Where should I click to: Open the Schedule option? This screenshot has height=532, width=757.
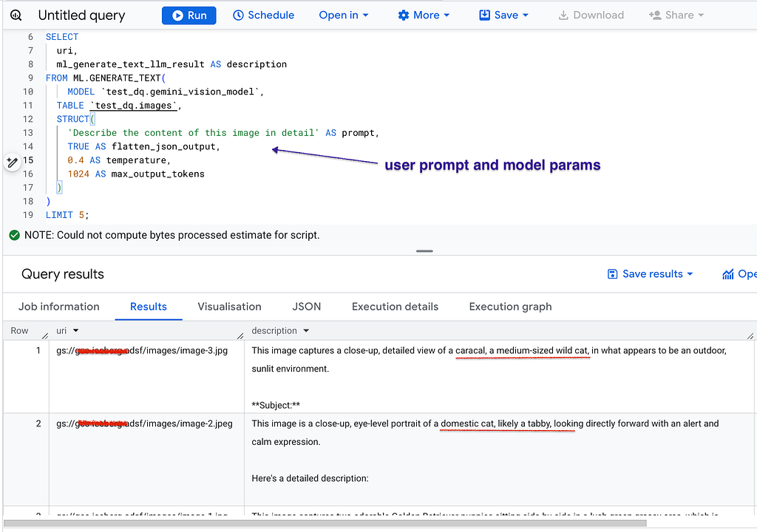263,16
